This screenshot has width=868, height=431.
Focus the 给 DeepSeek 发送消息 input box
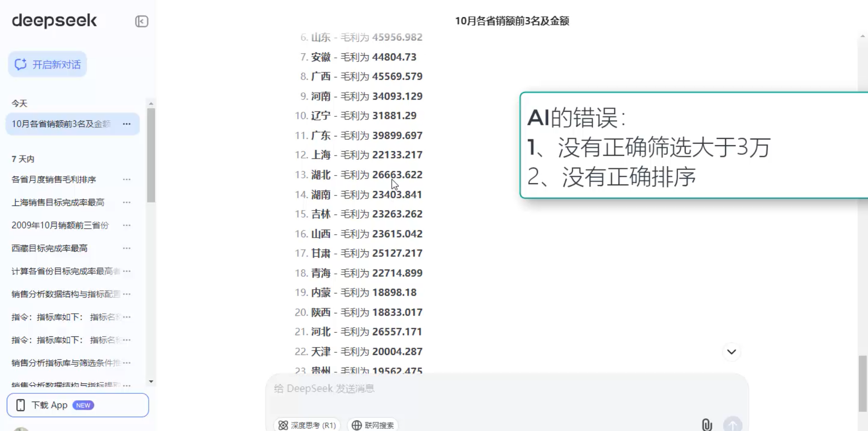(x=507, y=389)
